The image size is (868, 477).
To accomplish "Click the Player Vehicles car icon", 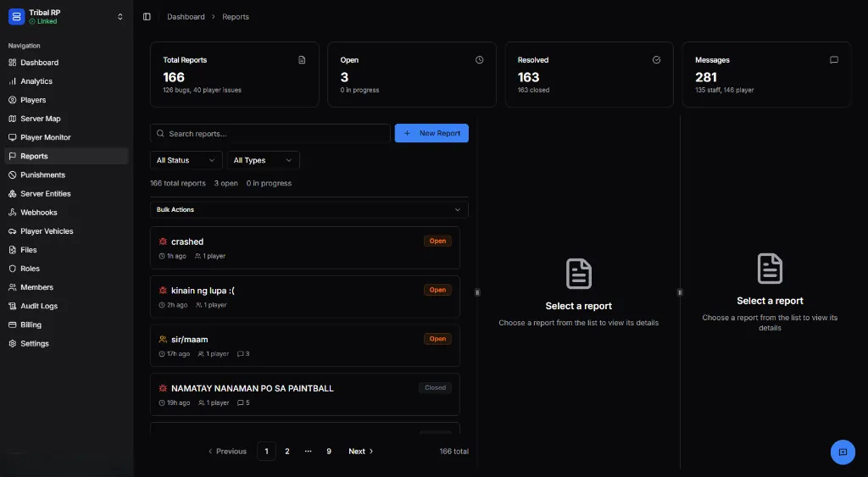I will (x=12, y=231).
